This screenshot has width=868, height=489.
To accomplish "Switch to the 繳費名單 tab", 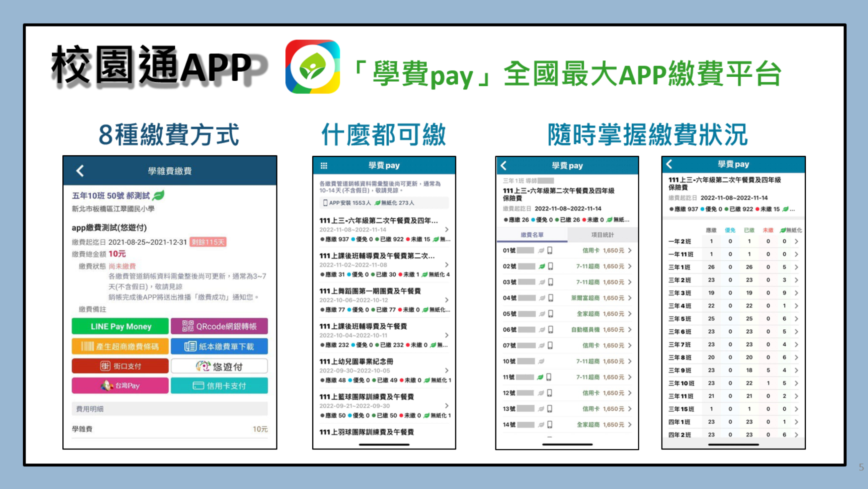I will 532,235.
